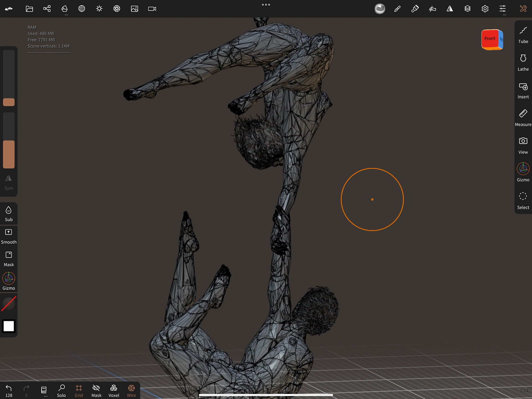The height and width of the screenshot is (399, 532).
Task: Open lighting settings sun icon
Action: (99, 9)
